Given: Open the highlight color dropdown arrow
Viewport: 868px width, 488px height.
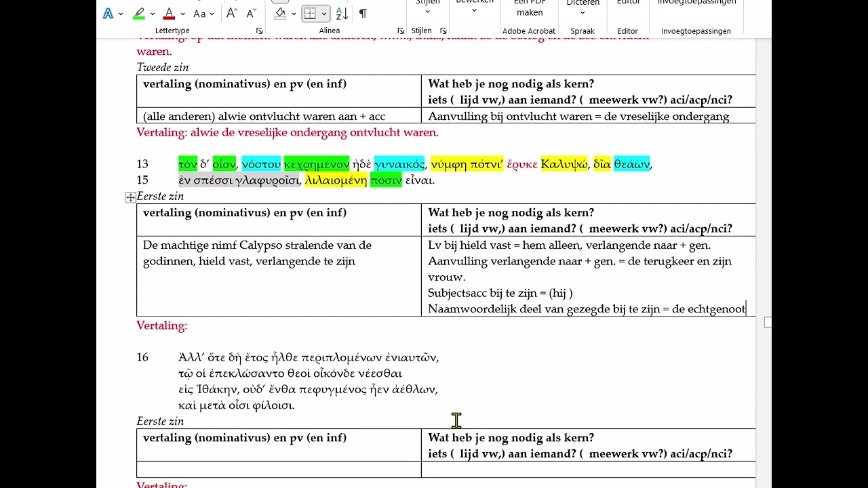Looking at the screenshot, I should (153, 14).
